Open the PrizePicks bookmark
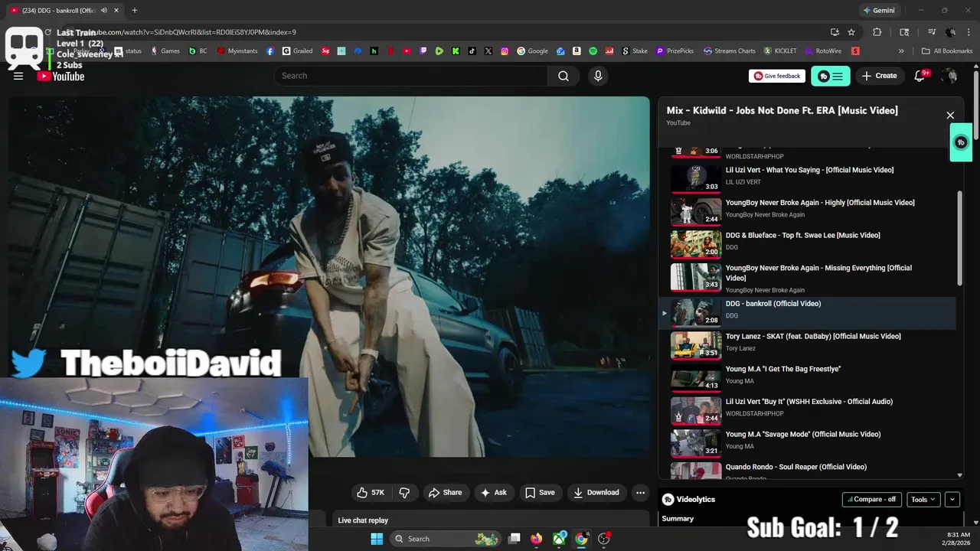The image size is (980, 551). point(675,51)
